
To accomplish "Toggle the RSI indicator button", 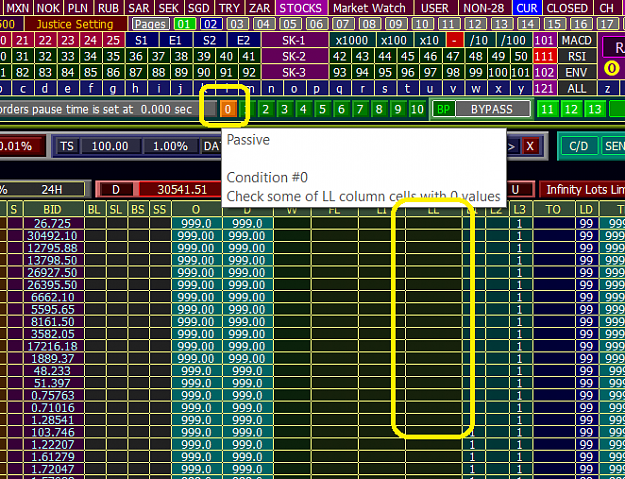I will (576, 56).
